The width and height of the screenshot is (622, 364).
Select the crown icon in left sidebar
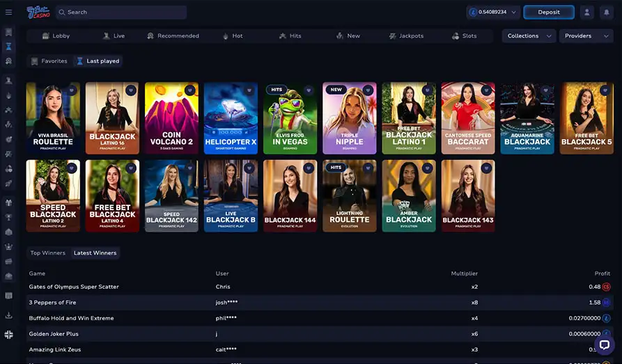pos(9,246)
